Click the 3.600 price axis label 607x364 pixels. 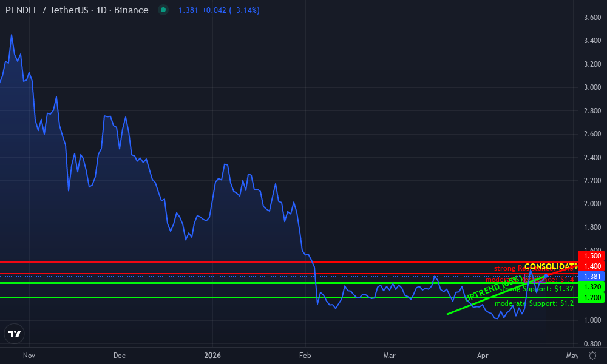[592, 18]
